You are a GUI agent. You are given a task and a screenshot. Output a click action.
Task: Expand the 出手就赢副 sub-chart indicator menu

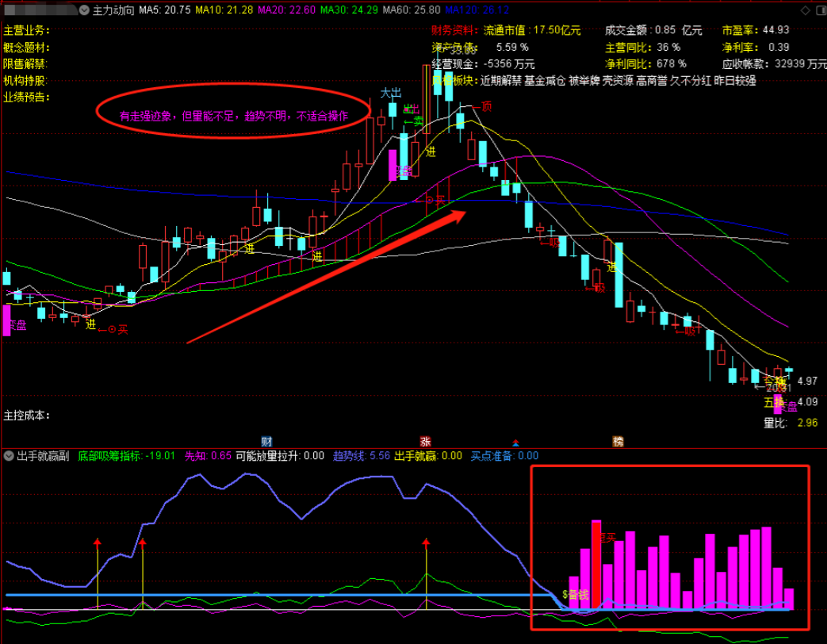pos(9,456)
